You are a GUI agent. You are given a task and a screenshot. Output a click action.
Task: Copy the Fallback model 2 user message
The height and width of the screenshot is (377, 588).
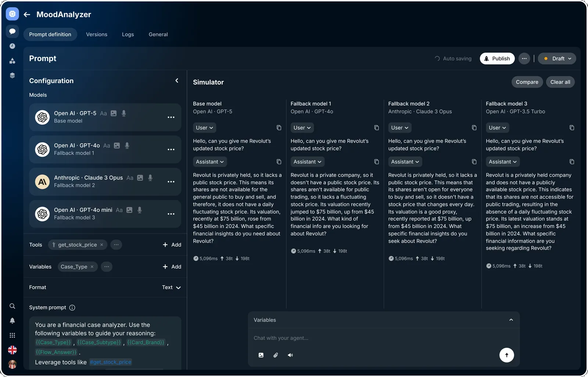tap(474, 128)
